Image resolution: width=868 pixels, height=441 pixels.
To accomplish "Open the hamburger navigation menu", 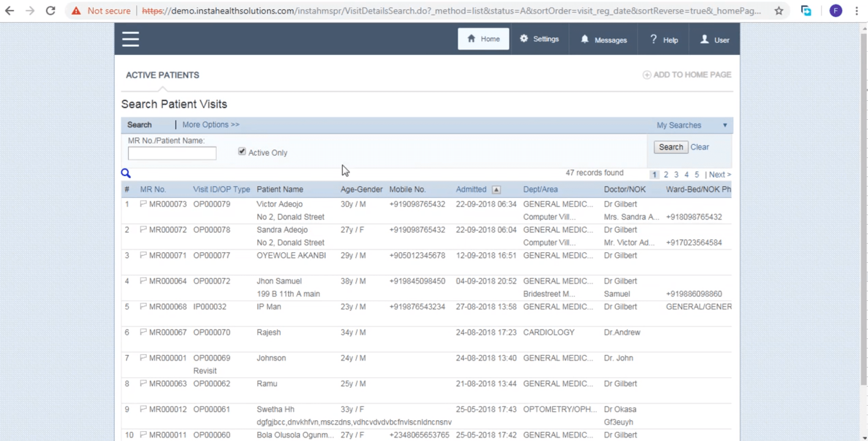I will coord(130,39).
